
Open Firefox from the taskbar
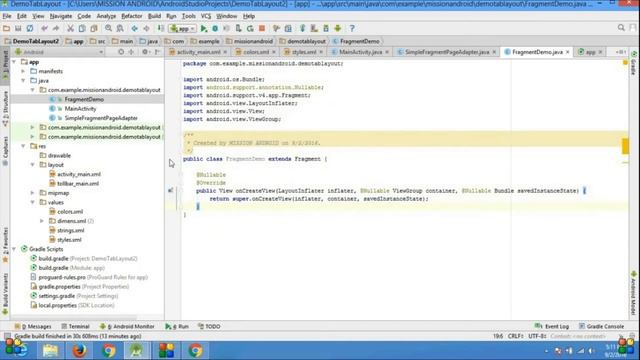pos(79,350)
